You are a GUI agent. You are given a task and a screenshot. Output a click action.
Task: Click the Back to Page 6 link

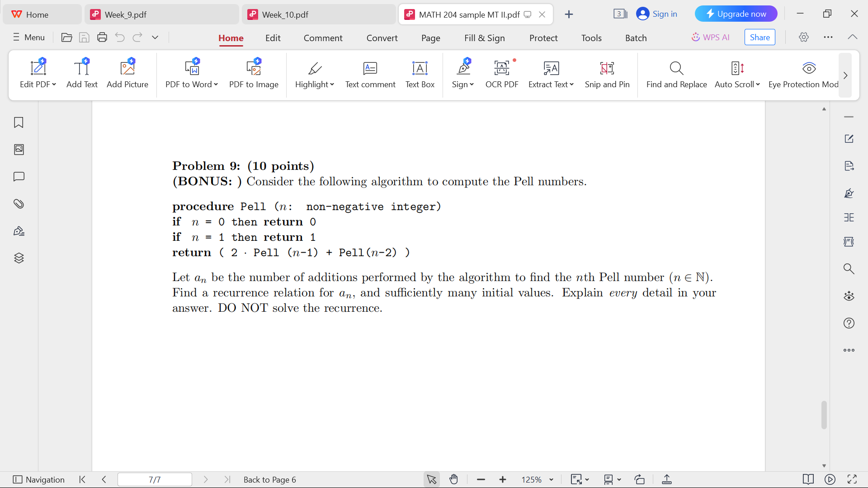[269, 479]
